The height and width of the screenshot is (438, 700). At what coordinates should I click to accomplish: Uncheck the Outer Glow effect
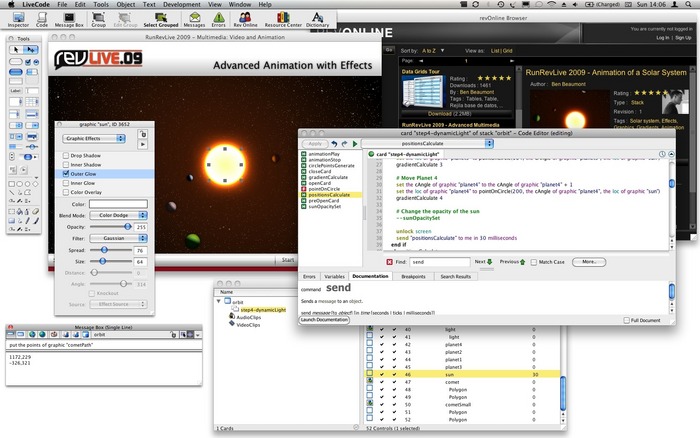[x=66, y=174]
